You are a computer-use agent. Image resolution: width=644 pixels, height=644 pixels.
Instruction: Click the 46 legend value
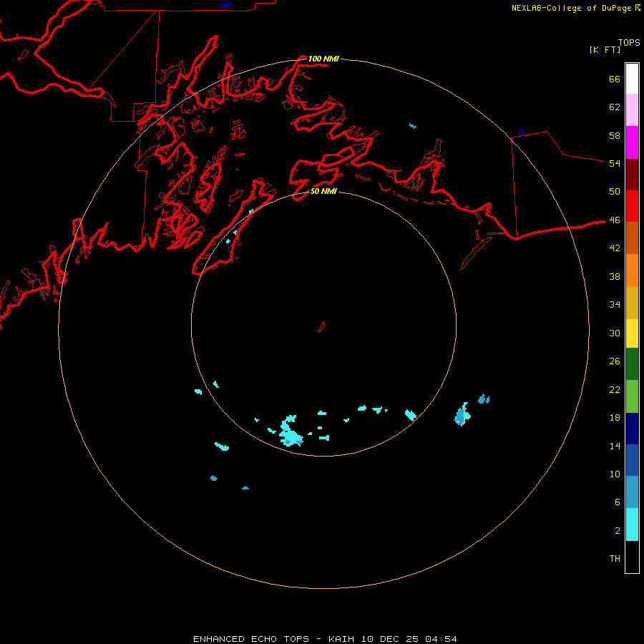615,220
